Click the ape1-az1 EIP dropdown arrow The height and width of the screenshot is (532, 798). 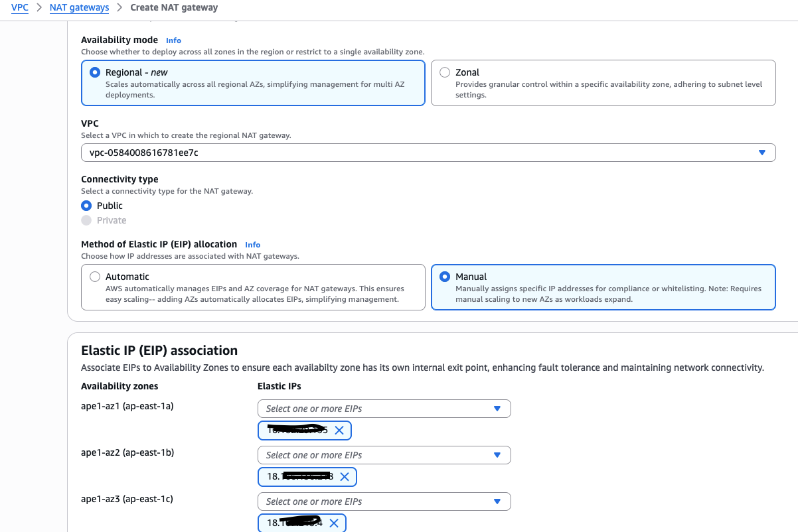point(497,409)
